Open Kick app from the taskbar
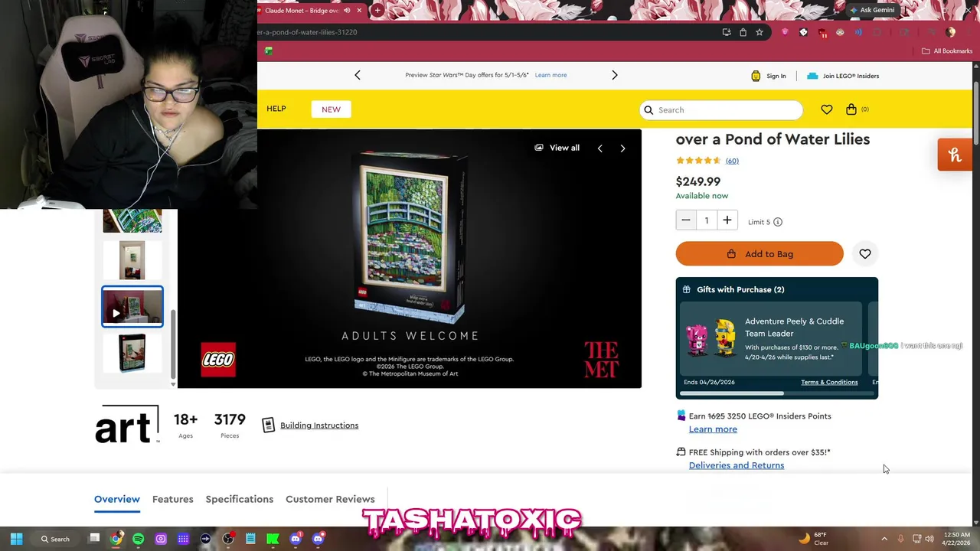Screen dimensions: 980x551 click(273, 539)
